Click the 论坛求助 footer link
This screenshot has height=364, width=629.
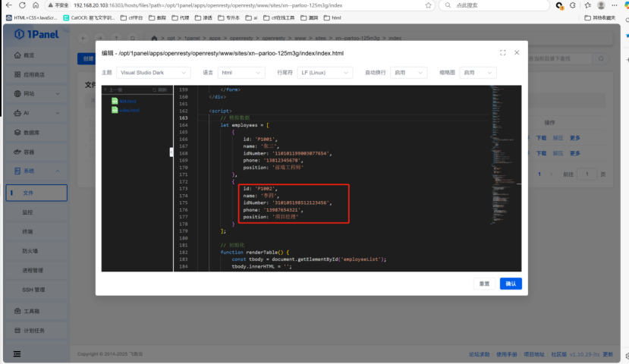(479, 354)
